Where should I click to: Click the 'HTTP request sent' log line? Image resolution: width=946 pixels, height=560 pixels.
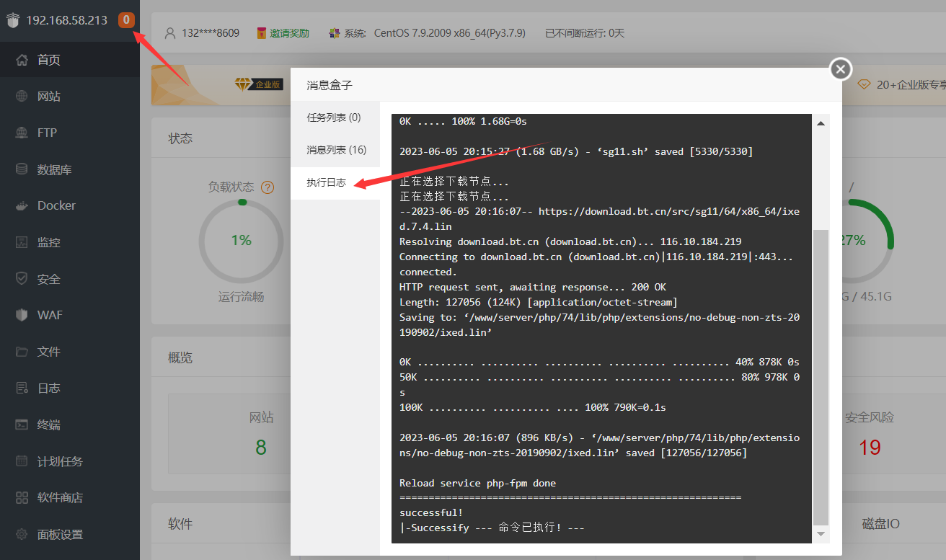pos(533,287)
